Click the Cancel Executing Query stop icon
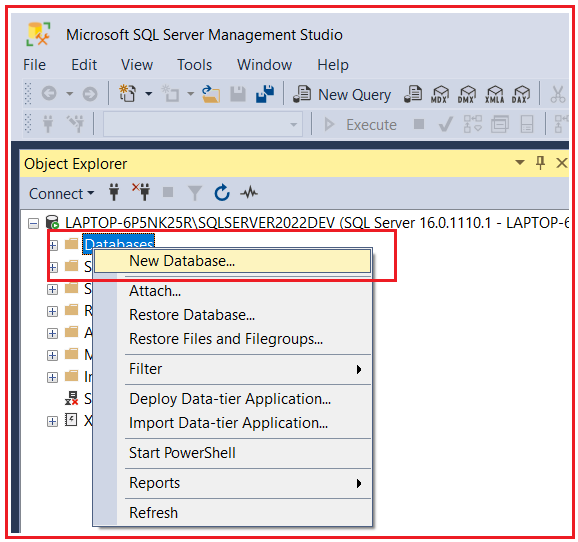Viewport: 578px width, 542px height. (x=419, y=124)
